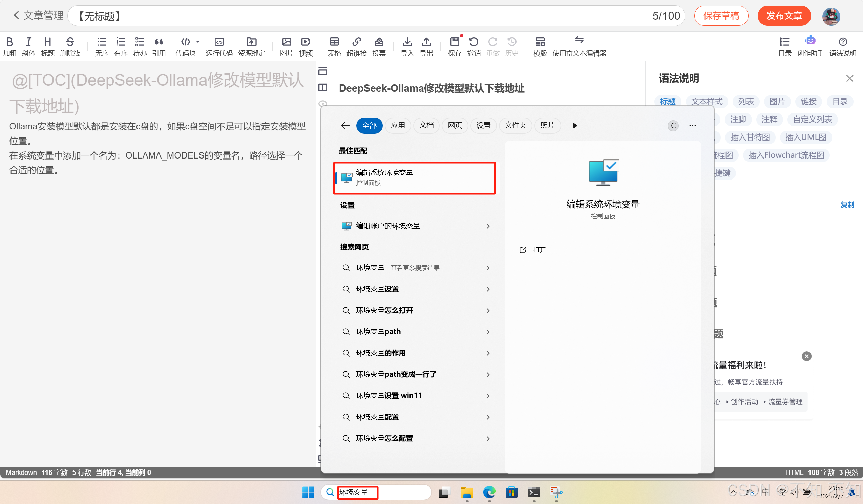Toggle the side-by-side preview layout icon
Screen dimensions: 863x504
[x=322, y=87]
